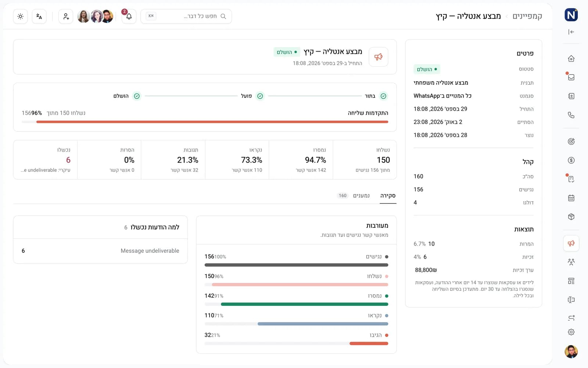Switch to the סקירה tab

point(388,196)
